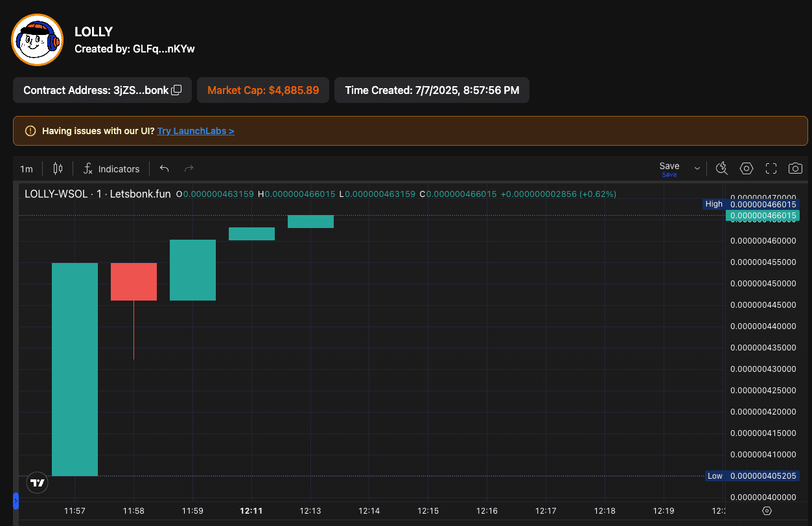The width and height of the screenshot is (812, 526).
Task: Click the TradingView logo on chart
Action: [x=38, y=483]
